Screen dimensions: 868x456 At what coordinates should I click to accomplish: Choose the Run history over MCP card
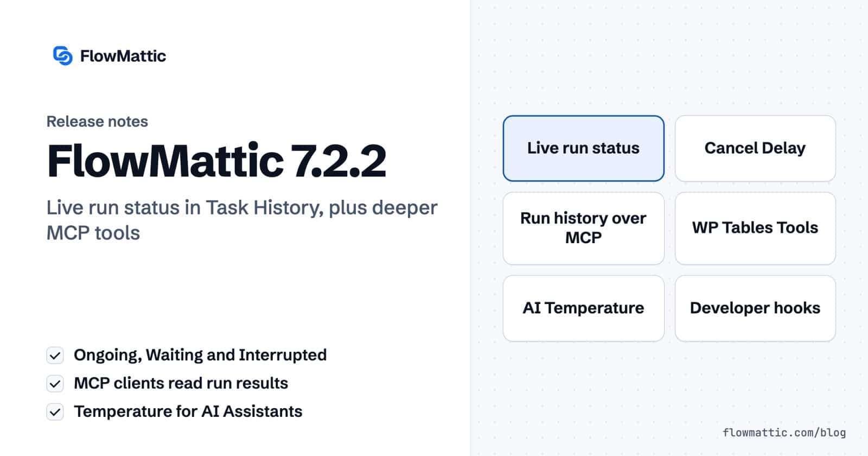[583, 228]
